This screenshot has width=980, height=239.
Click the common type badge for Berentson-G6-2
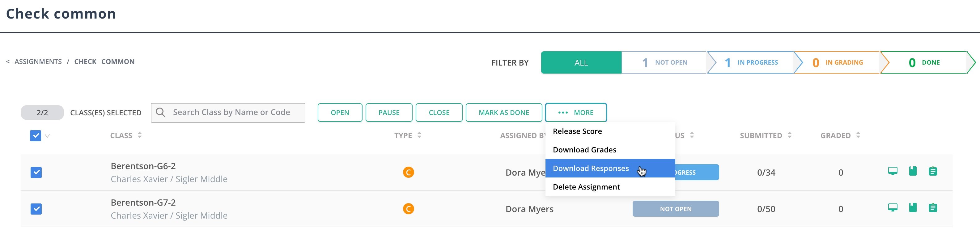pos(408,173)
